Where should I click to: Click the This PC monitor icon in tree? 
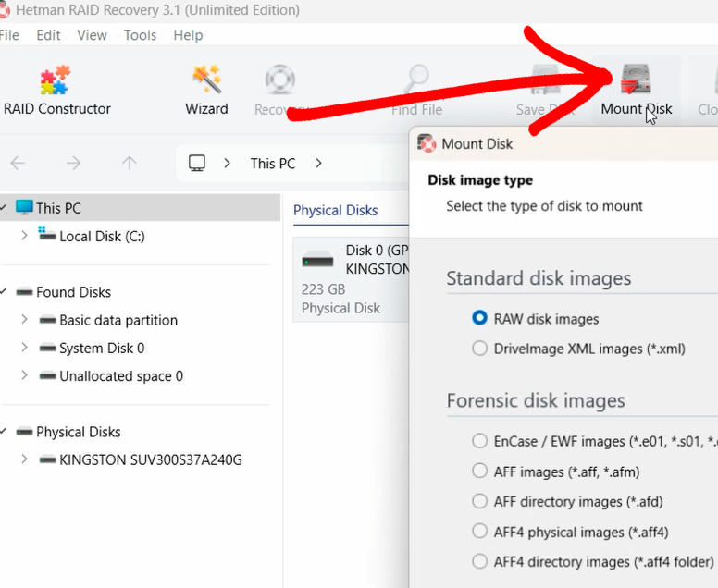pyautogui.click(x=24, y=207)
